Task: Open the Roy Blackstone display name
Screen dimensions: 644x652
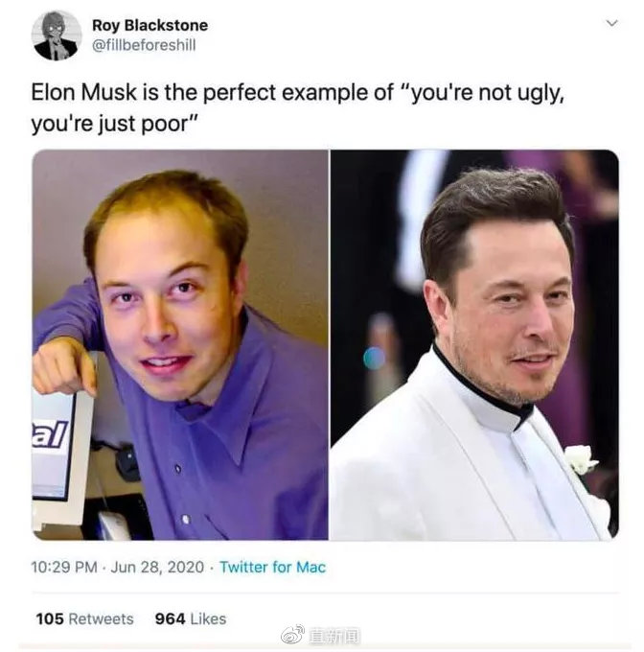Action: pos(150,25)
